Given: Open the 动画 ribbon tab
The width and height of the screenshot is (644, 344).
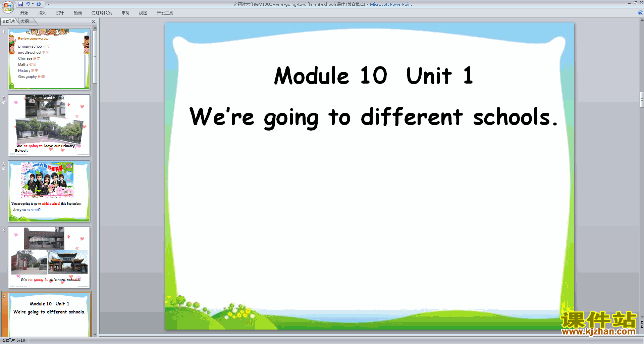Looking at the screenshot, I should [x=77, y=13].
